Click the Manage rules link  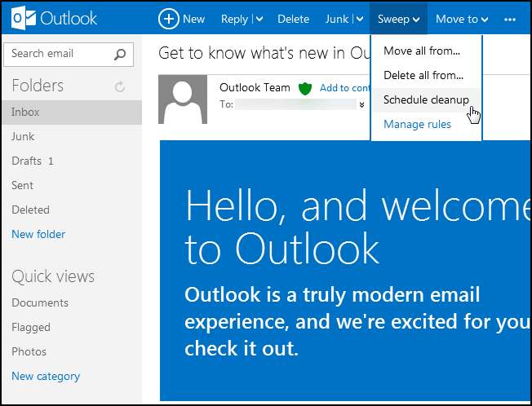point(417,124)
